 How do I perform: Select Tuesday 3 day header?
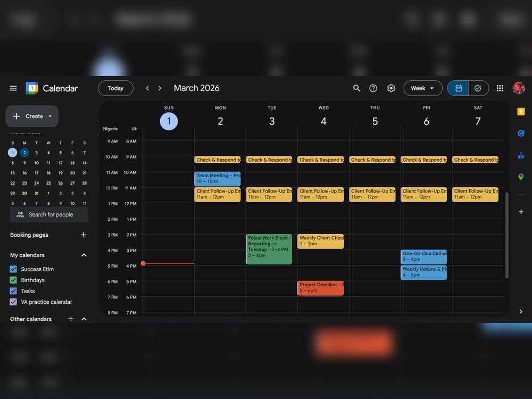(272, 121)
